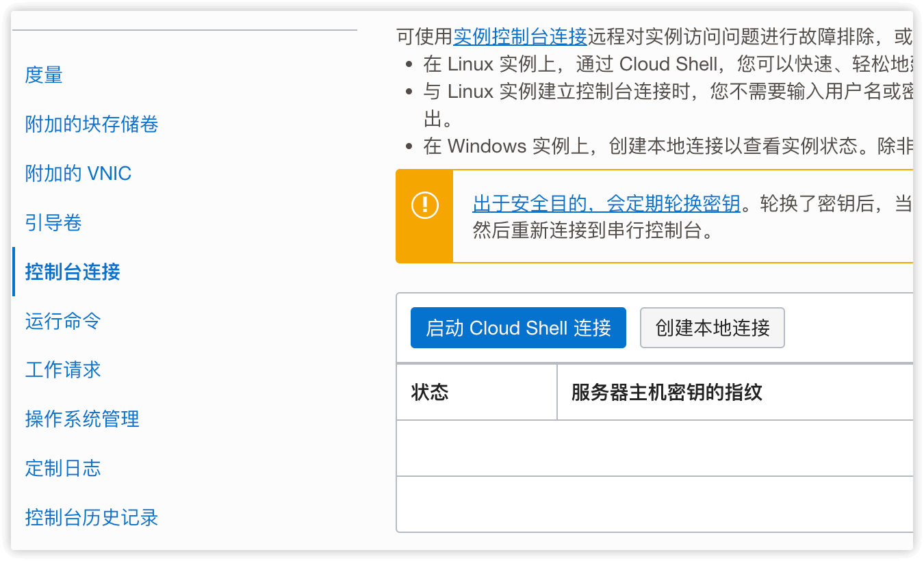Select 附加的 VNIC from the resources list
This screenshot has width=924, height=561.
(78, 173)
